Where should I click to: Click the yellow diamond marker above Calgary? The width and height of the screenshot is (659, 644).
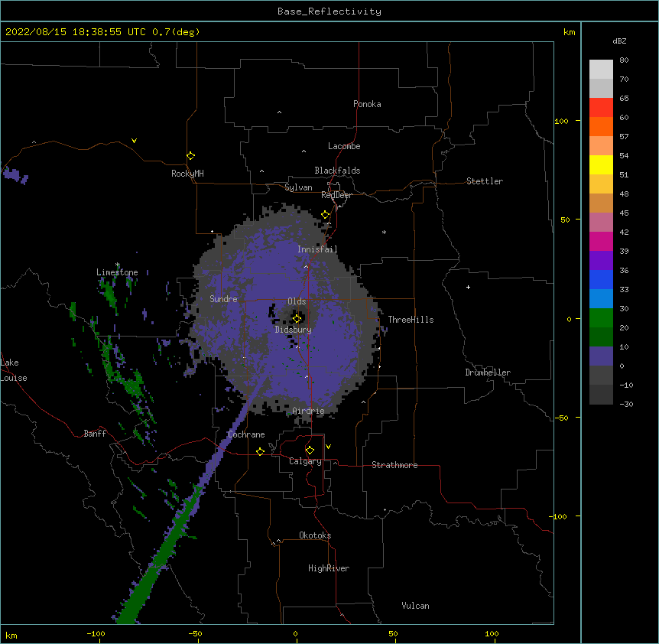click(x=310, y=450)
